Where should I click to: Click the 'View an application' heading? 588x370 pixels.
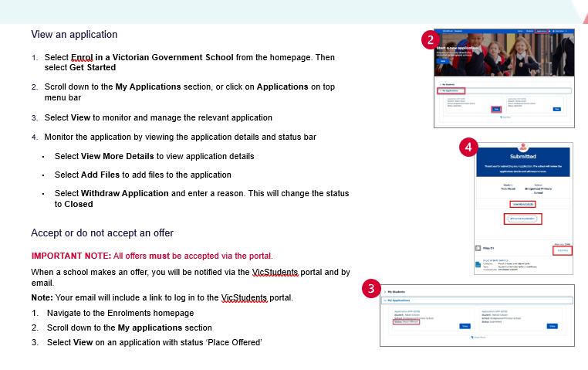point(74,35)
